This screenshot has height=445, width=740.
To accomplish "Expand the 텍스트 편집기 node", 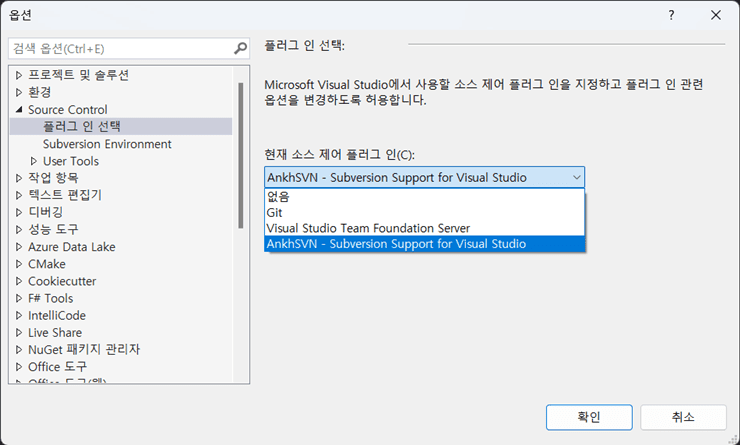I will click(19, 195).
